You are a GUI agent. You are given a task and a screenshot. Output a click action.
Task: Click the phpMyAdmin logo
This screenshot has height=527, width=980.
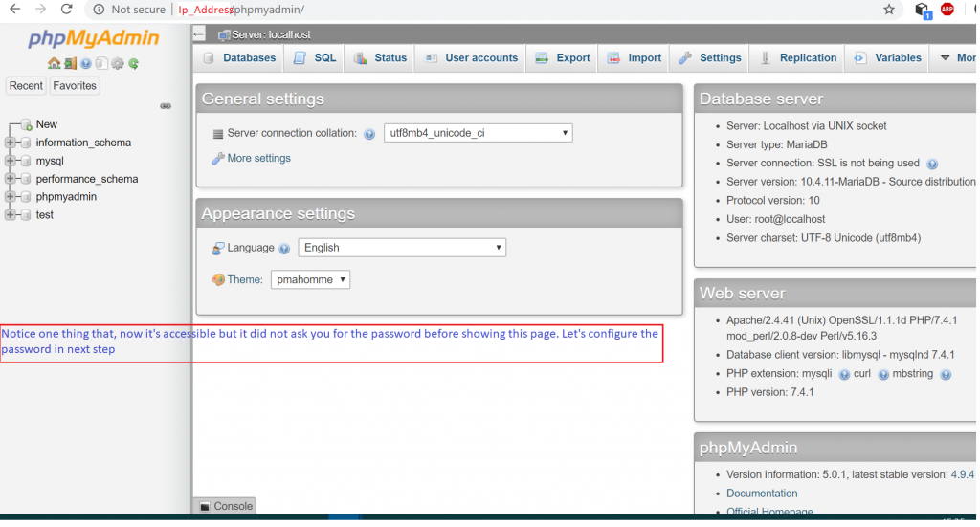click(x=93, y=38)
